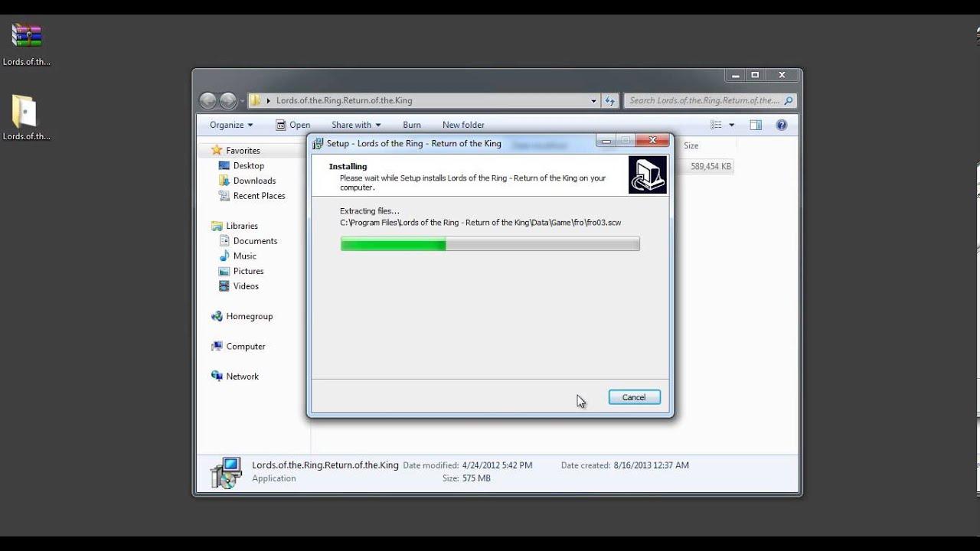Click the 589,454 KB size cell
The height and width of the screenshot is (551, 980).
pyautogui.click(x=710, y=166)
